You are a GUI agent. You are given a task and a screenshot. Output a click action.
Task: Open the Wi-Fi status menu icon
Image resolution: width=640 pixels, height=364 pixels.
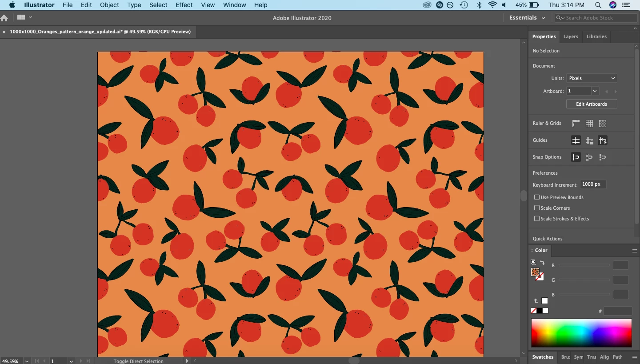(492, 5)
